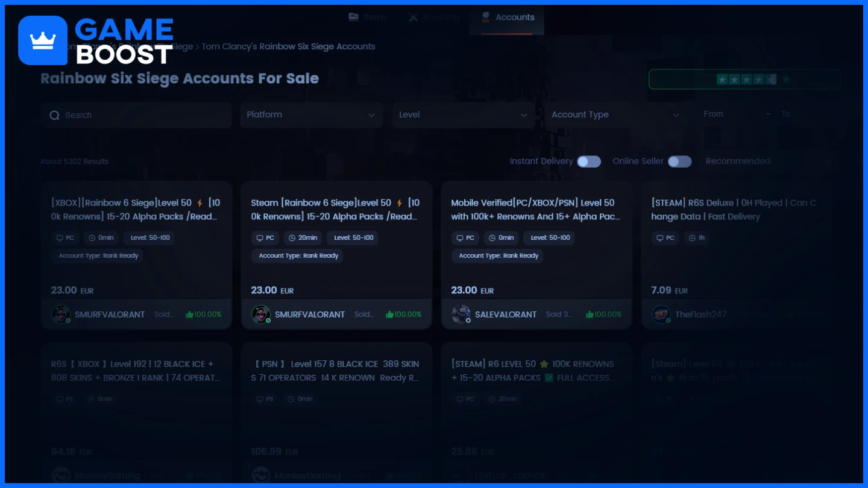Click the thumbs-up icon on the XBOX Level 50 card

(x=189, y=314)
